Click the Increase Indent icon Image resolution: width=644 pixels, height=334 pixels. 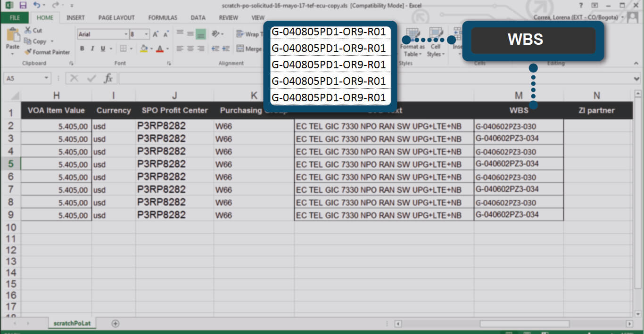click(225, 49)
